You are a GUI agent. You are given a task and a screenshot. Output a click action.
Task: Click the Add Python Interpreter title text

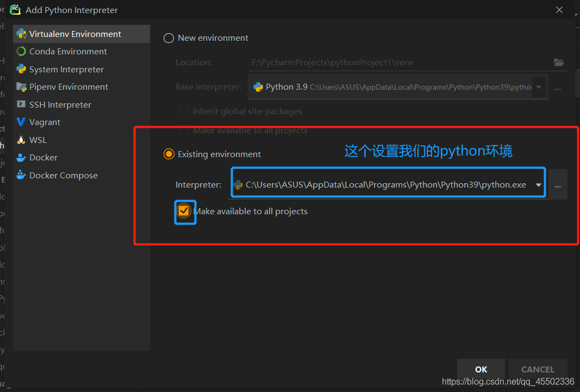(71, 10)
